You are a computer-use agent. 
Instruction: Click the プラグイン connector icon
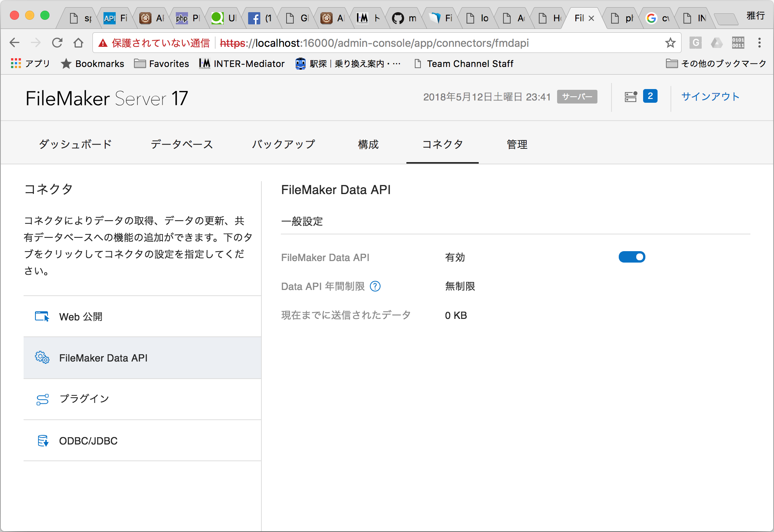pyautogui.click(x=42, y=399)
